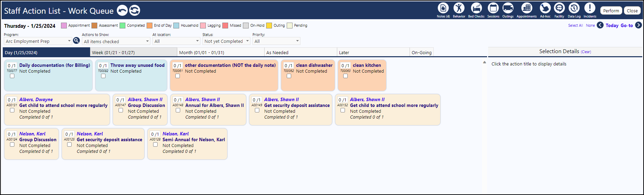Click the back arrow icon beside Work Queue title
644x195 pixels.
pos(122,11)
